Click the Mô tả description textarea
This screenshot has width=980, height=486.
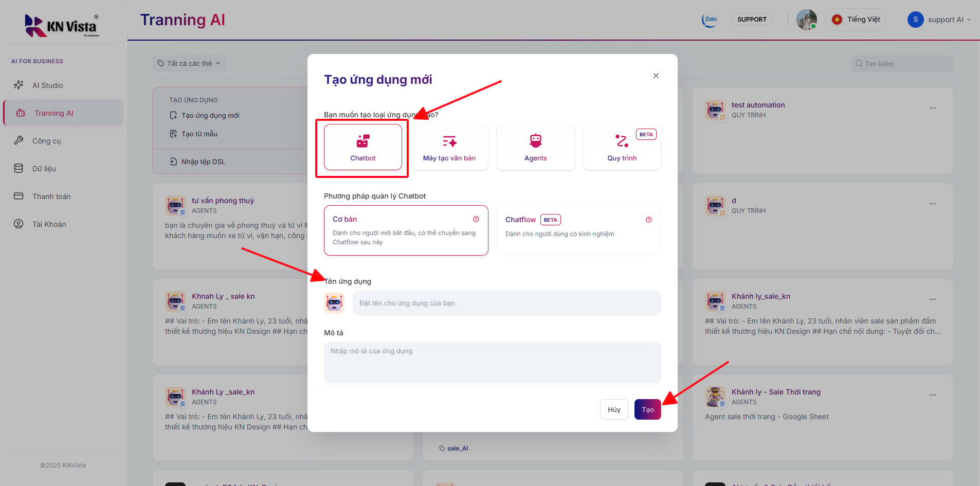(x=492, y=362)
